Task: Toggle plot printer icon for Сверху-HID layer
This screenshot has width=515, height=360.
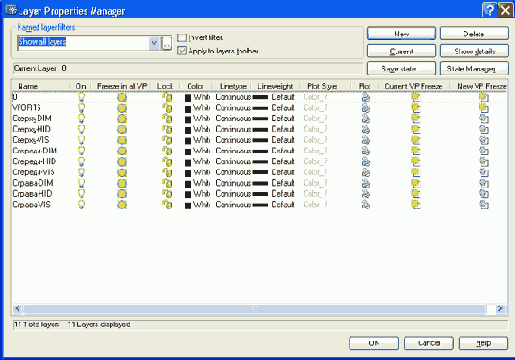Action: (366, 129)
